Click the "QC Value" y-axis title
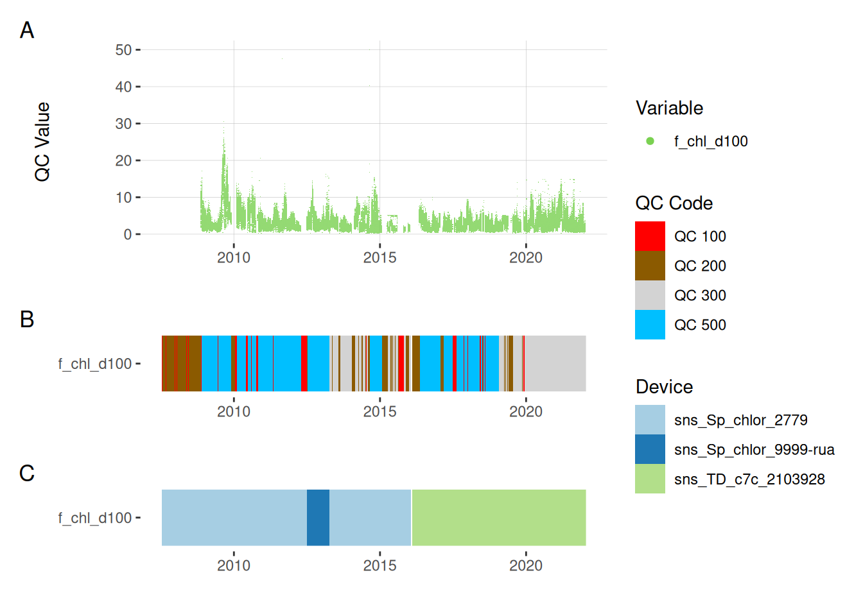 [x=42, y=142]
